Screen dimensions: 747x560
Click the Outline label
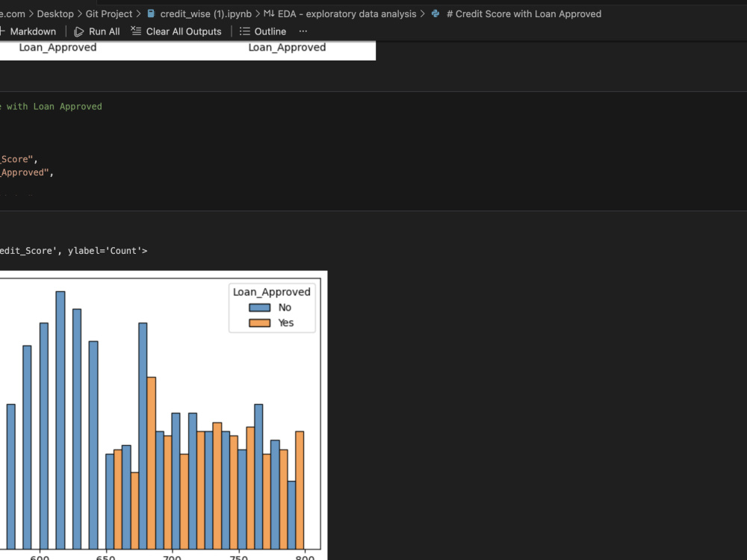(x=270, y=31)
